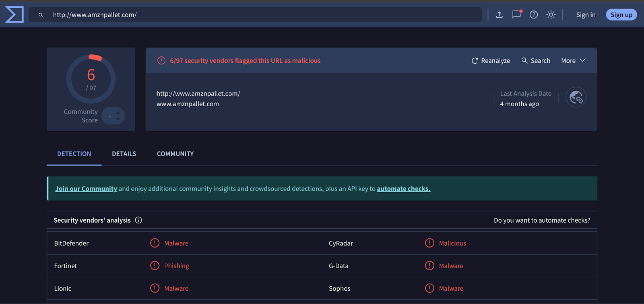Click the www.amznpallet.com domain text
This screenshot has width=644, height=304.
tap(188, 104)
